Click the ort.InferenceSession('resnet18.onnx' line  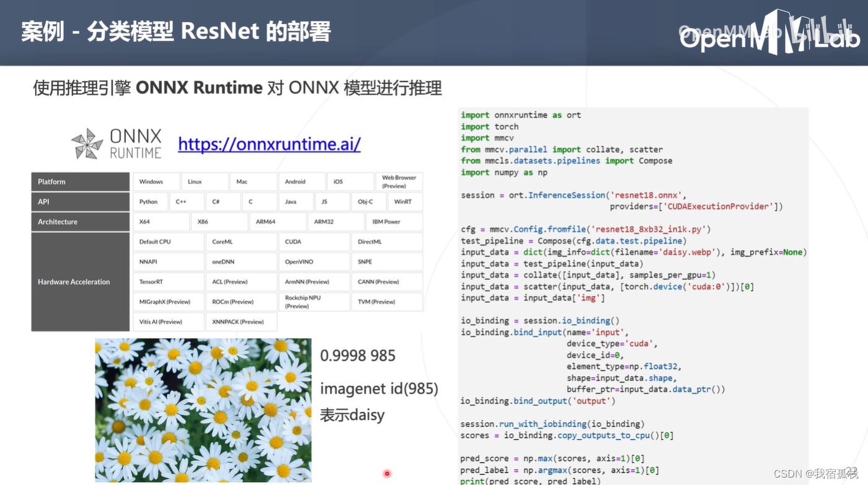[573, 195]
